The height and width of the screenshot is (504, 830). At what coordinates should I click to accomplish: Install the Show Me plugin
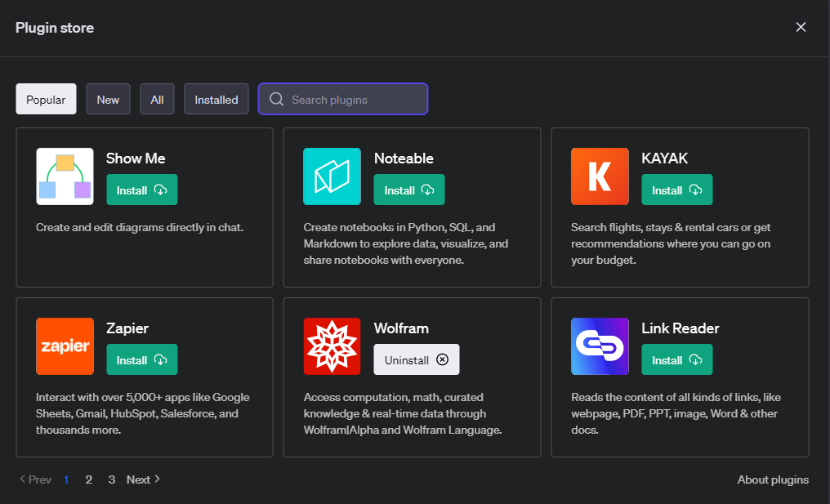(141, 190)
